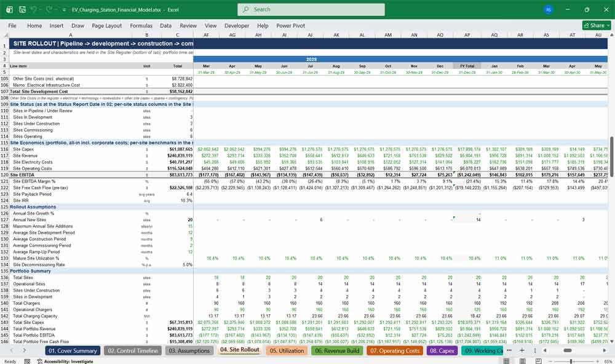The image size is (615, 364).
Task: Click the horizontal scrollbar thumb
Action: (x=568, y=350)
